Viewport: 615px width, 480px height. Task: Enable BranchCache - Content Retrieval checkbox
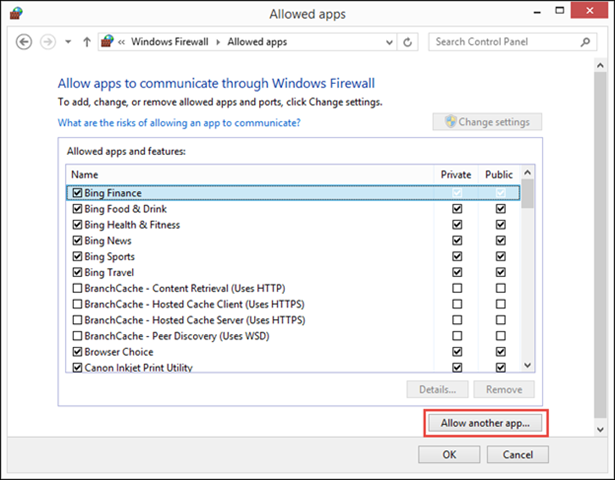pos(77,288)
